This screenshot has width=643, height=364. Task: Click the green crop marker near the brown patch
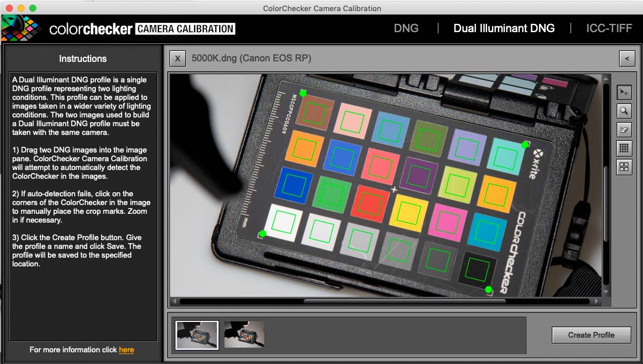click(303, 93)
